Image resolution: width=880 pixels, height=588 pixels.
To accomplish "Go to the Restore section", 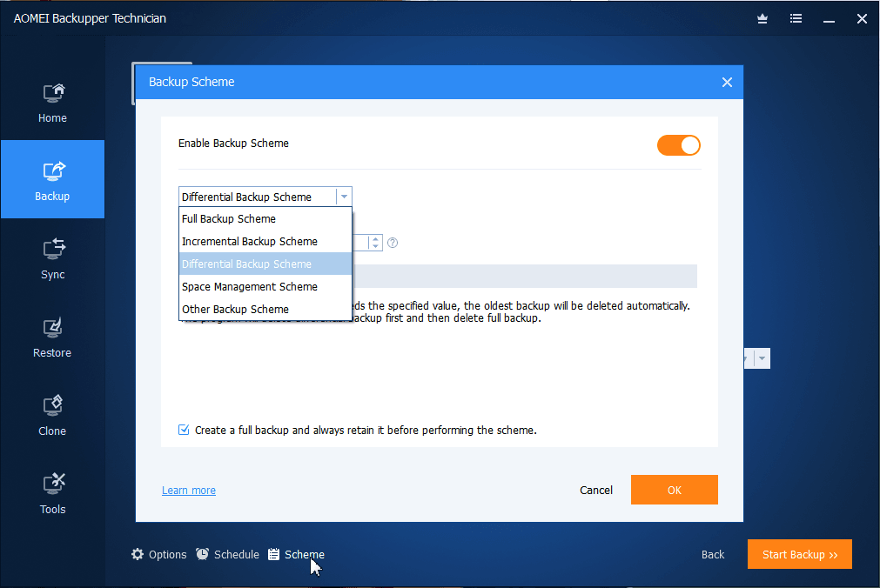I will click(x=52, y=337).
